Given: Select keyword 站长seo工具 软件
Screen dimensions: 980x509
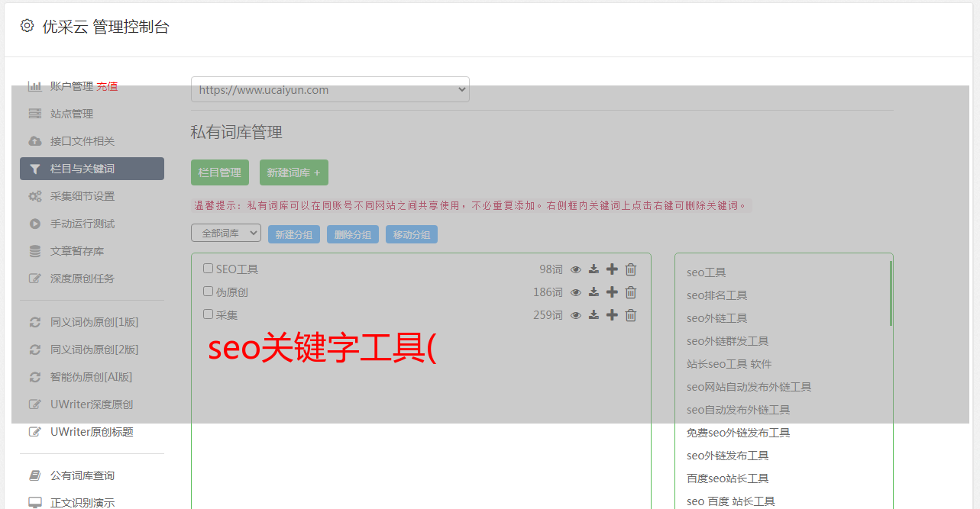Looking at the screenshot, I should click(x=729, y=364).
